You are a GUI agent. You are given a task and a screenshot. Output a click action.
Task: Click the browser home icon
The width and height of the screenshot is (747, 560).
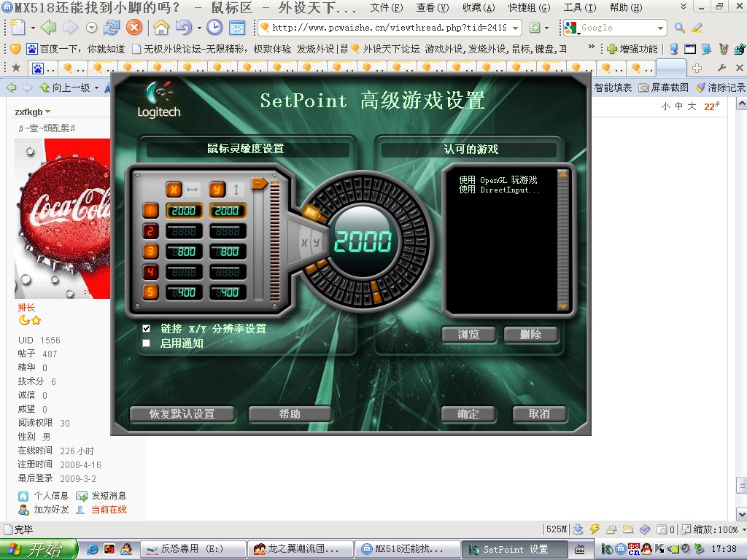[160, 28]
